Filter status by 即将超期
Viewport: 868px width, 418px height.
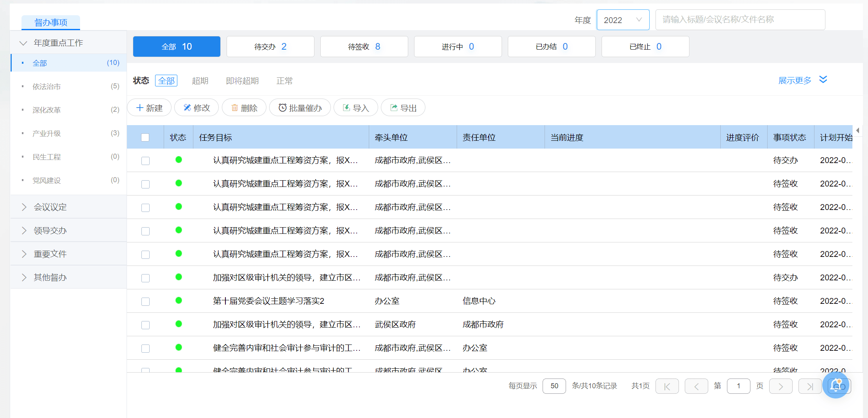click(x=242, y=81)
